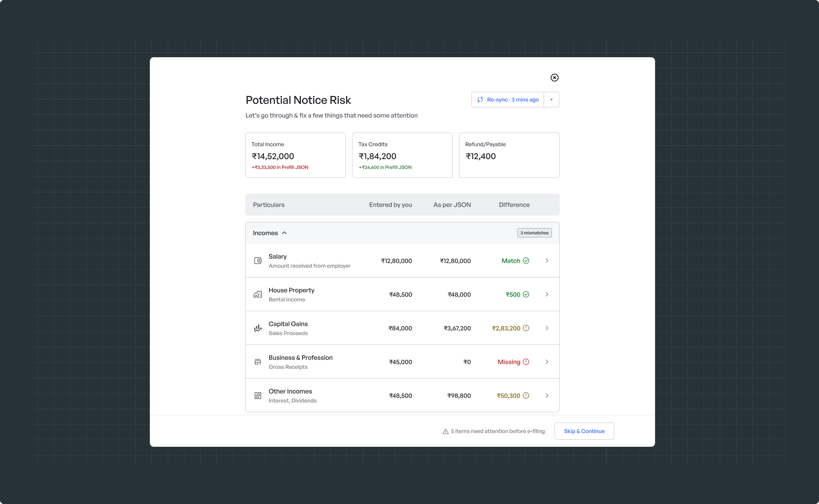This screenshot has height=504, width=819.
Task: Click the Match status text
Action: pyautogui.click(x=511, y=261)
